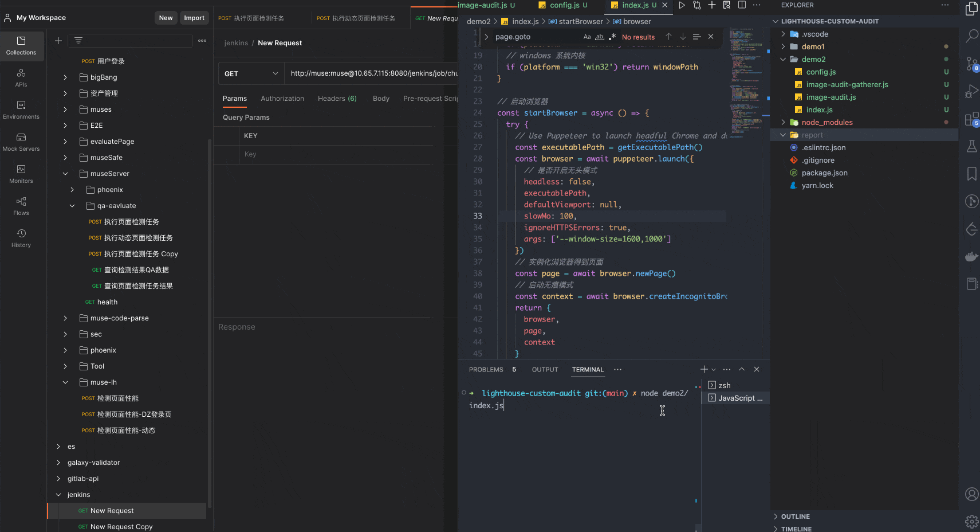Open Postman Flows sidebar
Viewport: 980px width, 532px height.
point(21,206)
